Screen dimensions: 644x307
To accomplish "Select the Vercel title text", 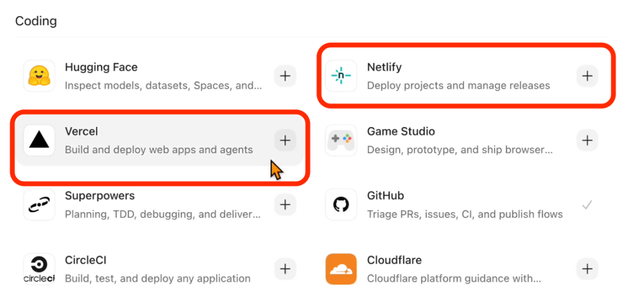I will point(81,131).
